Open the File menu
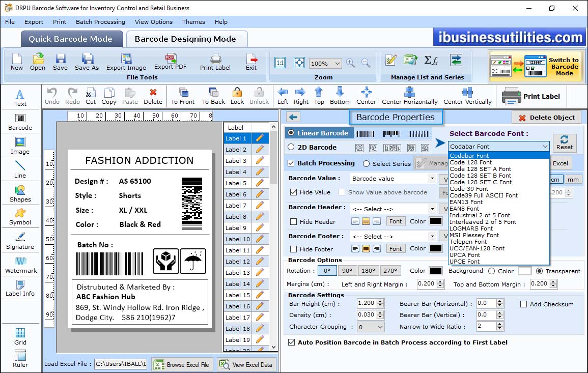The image size is (588, 373). coord(10,22)
